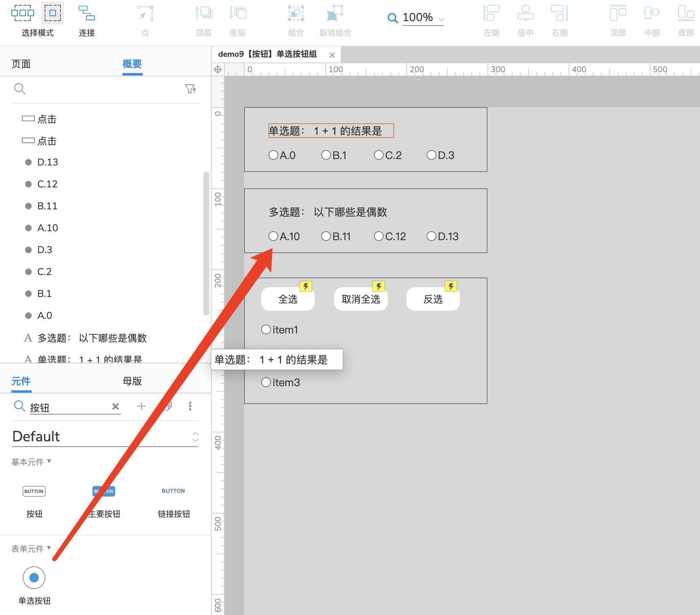Switch to the 概要 outline tab
Screen dimensions: 700x615
tap(132, 64)
